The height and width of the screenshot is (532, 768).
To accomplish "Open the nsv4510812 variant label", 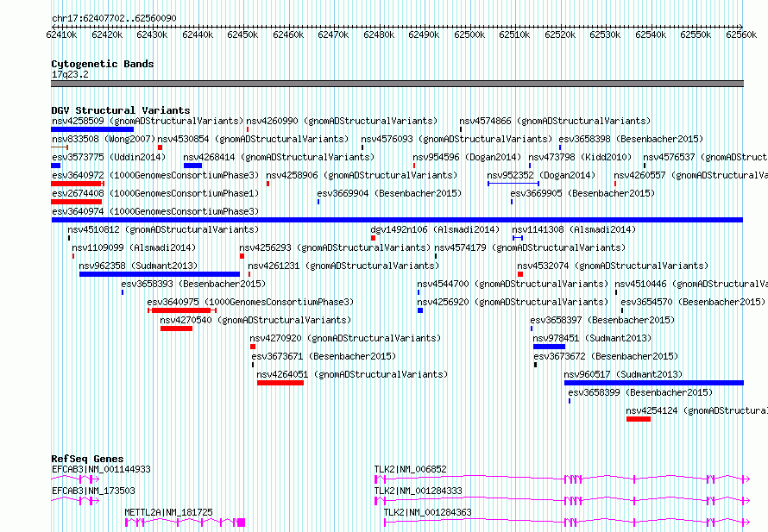I will (163, 229).
